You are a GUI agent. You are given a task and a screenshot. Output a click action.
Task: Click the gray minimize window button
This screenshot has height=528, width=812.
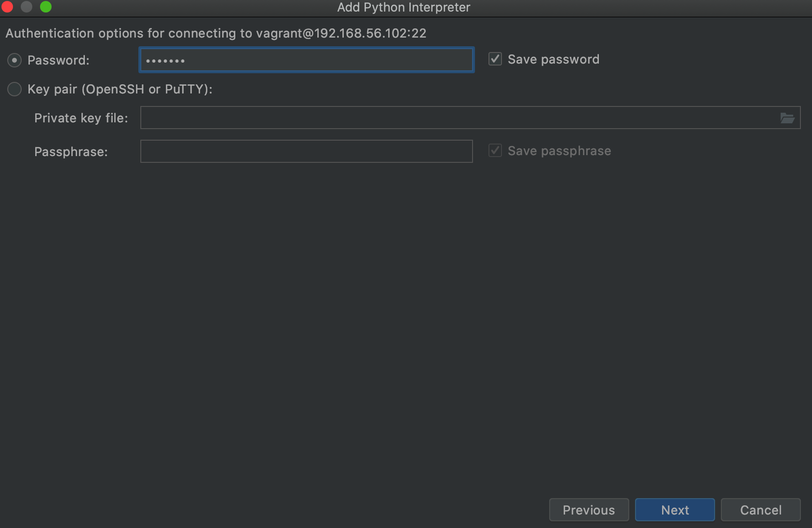pyautogui.click(x=27, y=7)
